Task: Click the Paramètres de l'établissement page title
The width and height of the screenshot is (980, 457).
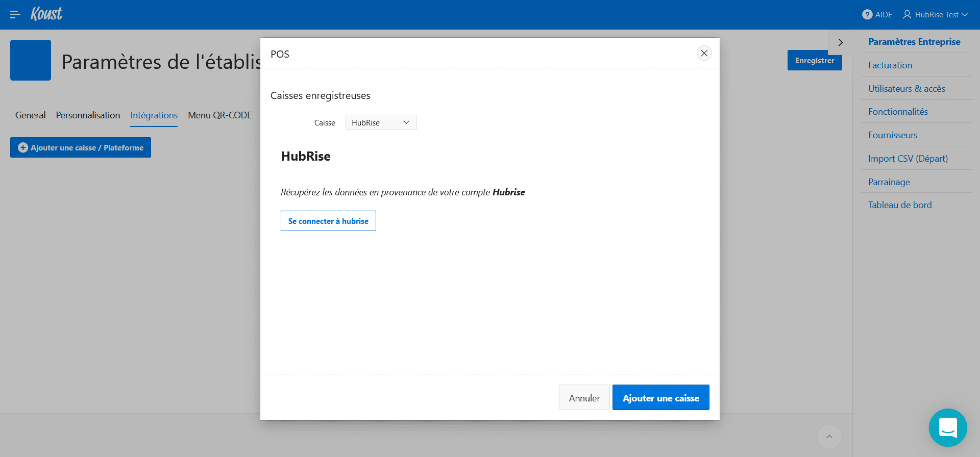Action: (161, 62)
